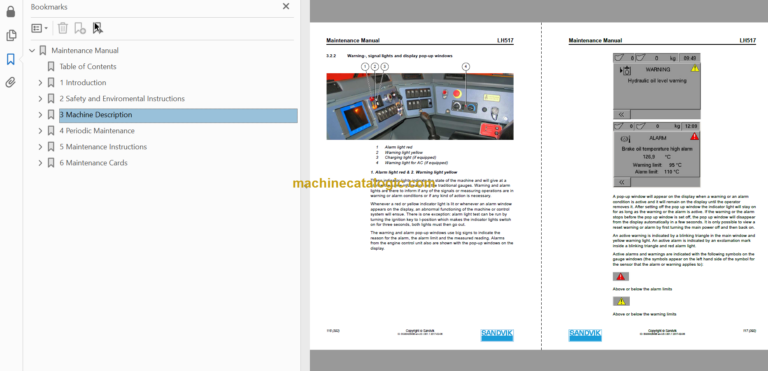Expand the 3 Machine Description bookmark

pos(40,115)
